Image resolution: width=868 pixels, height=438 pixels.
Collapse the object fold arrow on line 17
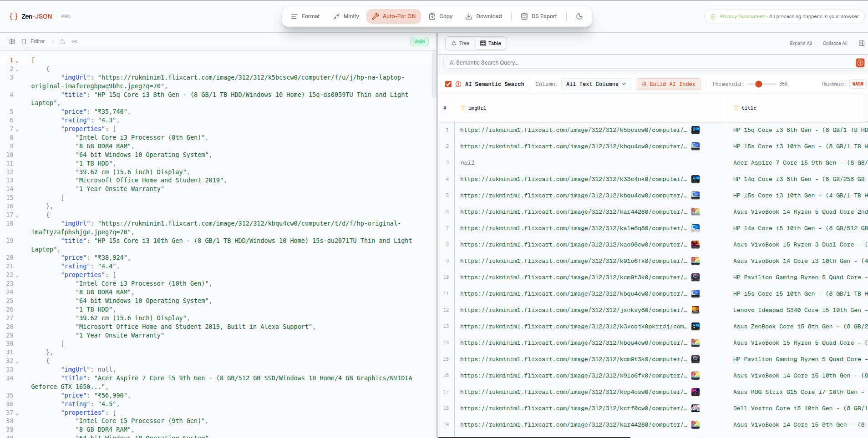[x=17, y=216]
